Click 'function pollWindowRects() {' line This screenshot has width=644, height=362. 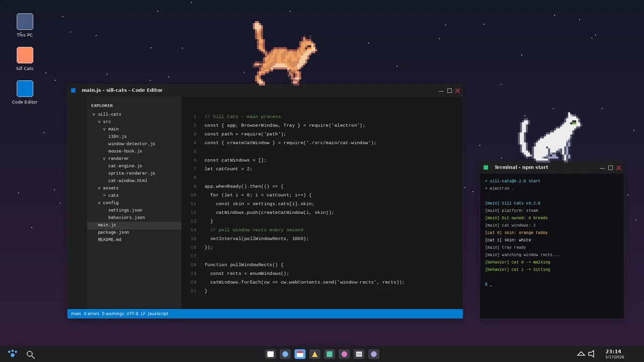click(244, 265)
